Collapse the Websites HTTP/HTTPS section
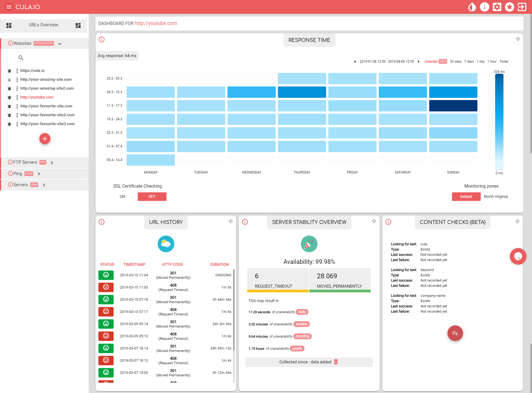532x393 pixels. [x=60, y=44]
